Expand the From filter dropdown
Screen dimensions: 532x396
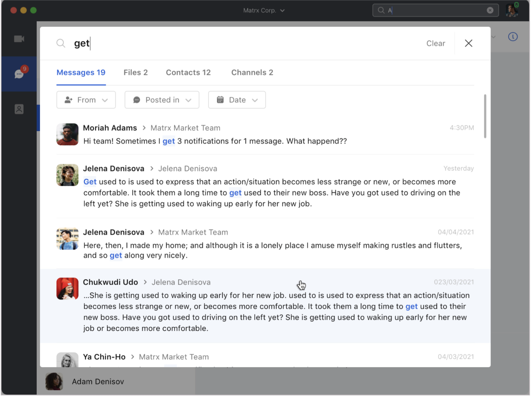coord(86,100)
